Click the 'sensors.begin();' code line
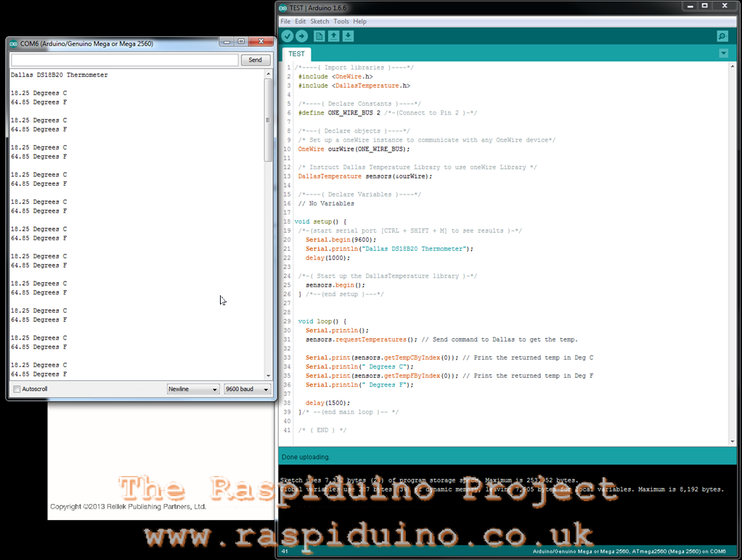This screenshot has width=742, height=560. point(335,285)
